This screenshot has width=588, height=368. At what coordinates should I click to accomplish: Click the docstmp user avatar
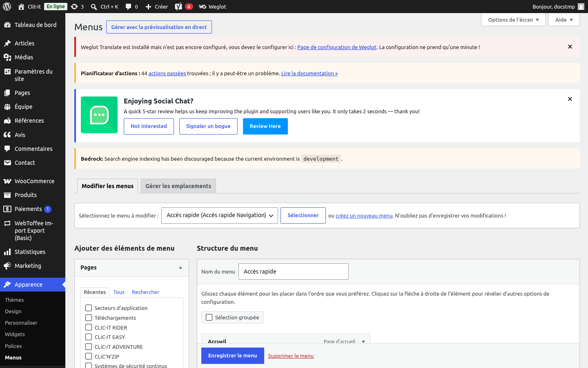click(581, 7)
